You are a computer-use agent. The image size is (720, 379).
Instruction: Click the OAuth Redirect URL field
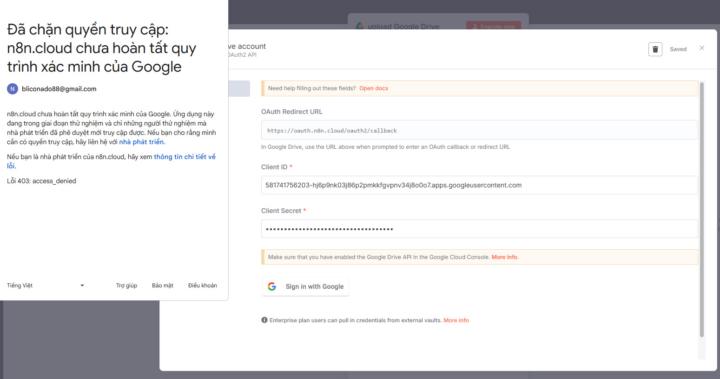tap(479, 130)
